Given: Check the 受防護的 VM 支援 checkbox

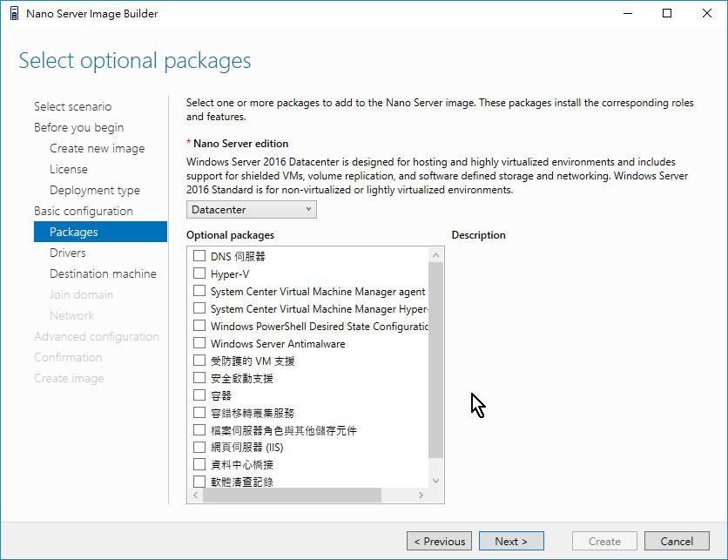Looking at the screenshot, I should click(x=199, y=360).
